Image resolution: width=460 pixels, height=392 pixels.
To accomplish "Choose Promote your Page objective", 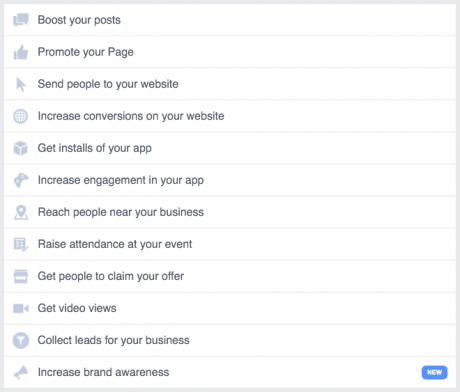I will point(230,52).
